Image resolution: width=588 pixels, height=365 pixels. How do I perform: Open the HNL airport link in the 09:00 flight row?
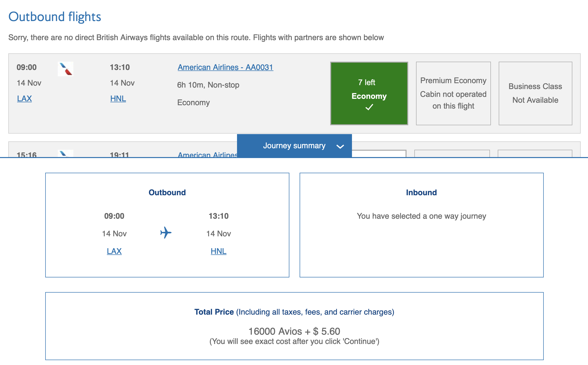coord(118,99)
